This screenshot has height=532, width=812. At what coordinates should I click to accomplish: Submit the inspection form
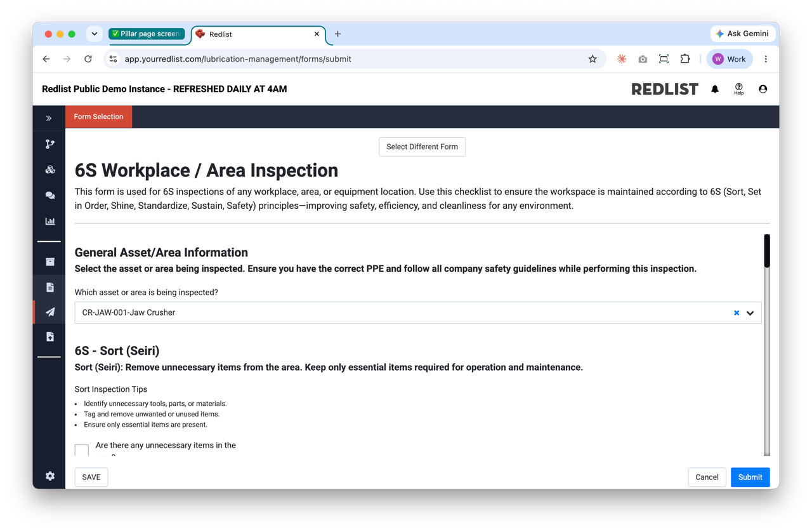pos(750,477)
